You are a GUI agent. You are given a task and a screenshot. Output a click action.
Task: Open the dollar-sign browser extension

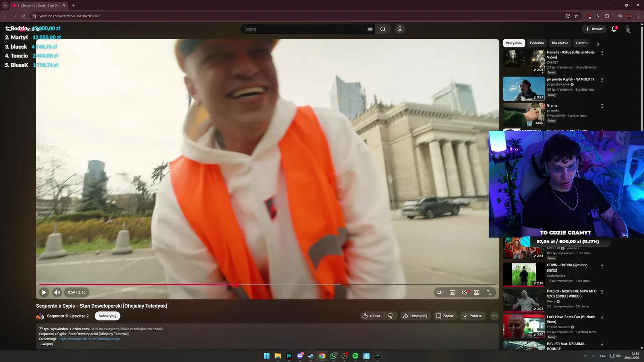598,16
